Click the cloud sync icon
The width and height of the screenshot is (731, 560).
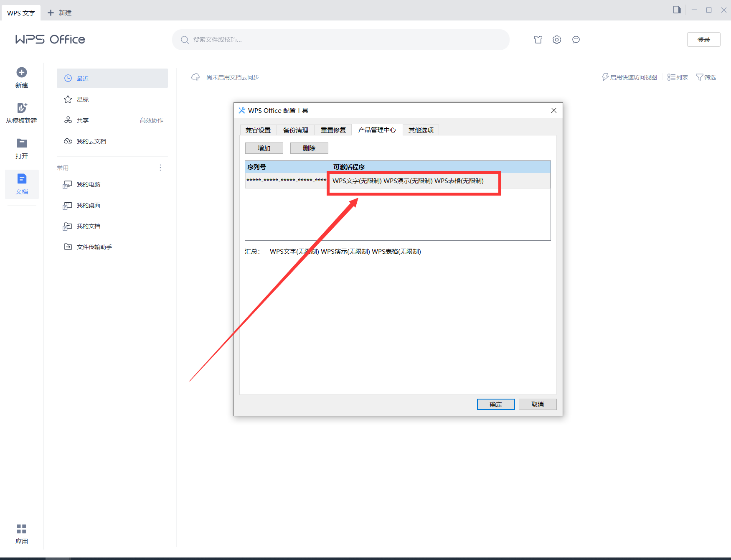(195, 77)
